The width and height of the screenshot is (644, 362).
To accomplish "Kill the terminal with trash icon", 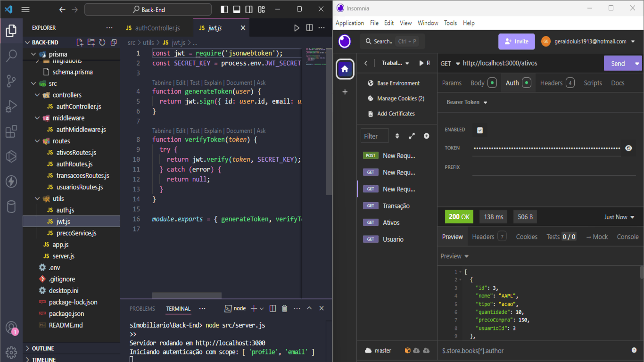I will coord(284,308).
